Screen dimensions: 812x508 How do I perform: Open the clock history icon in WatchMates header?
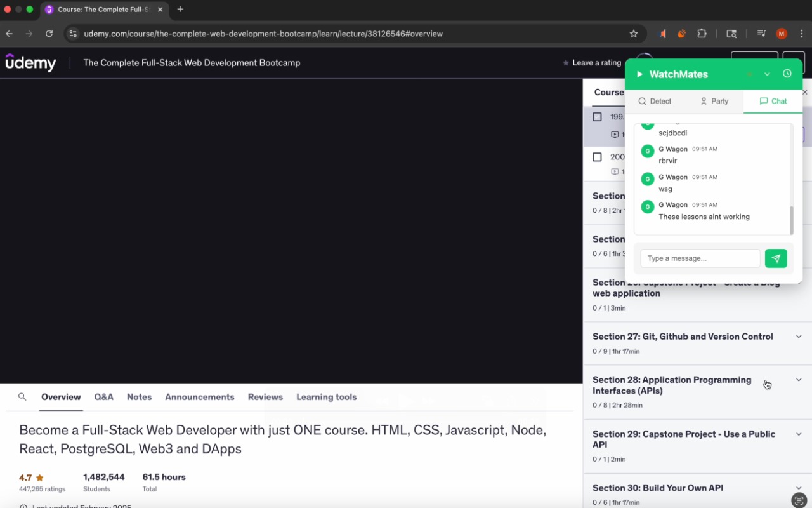tap(787, 74)
